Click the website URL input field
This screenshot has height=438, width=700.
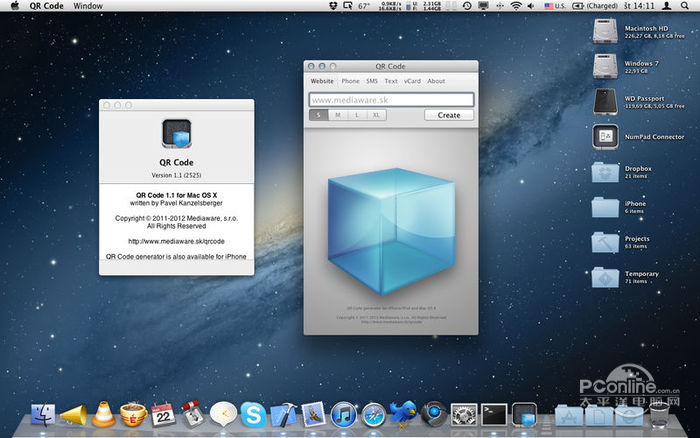tap(391, 100)
